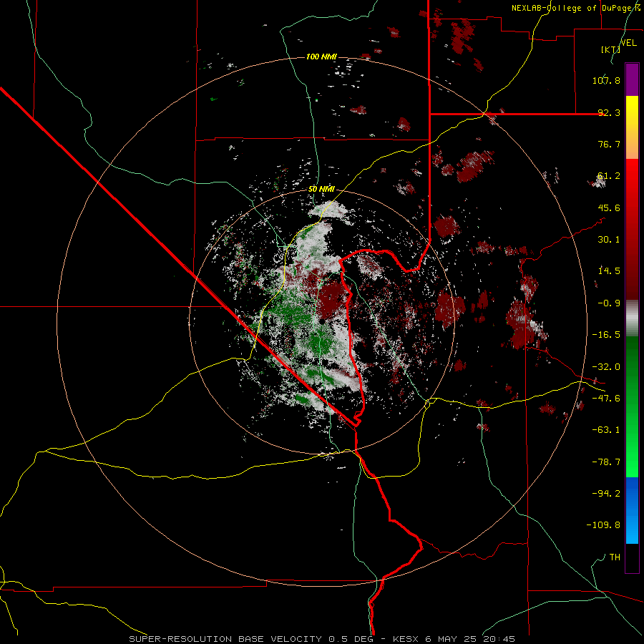Image resolution: width=644 pixels, height=644 pixels.
Task: Click the 76.7 velocity scale value
Action: tap(609, 144)
